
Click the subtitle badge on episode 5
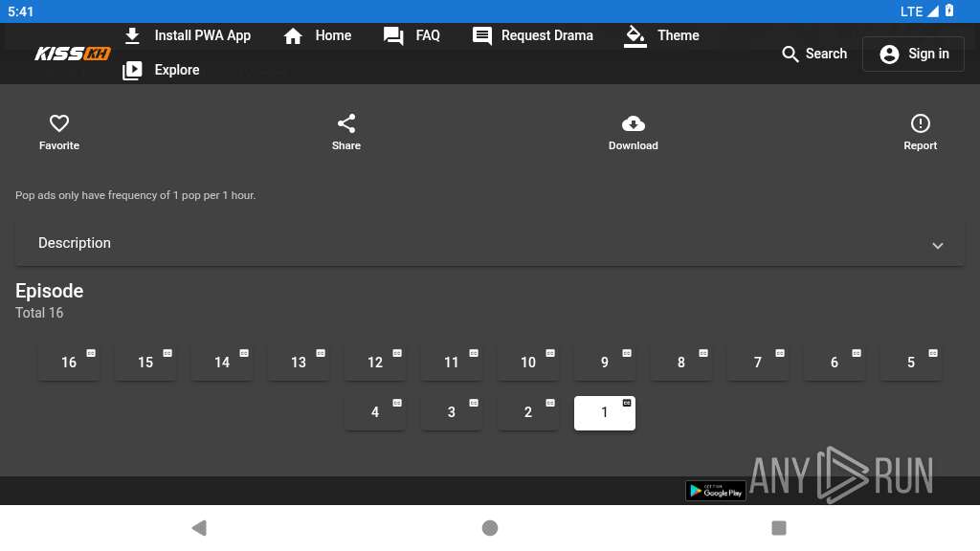(933, 354)
